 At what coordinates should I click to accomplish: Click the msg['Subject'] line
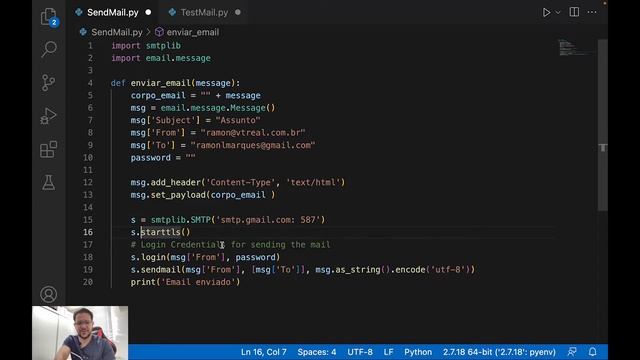[x=196, y=120]
